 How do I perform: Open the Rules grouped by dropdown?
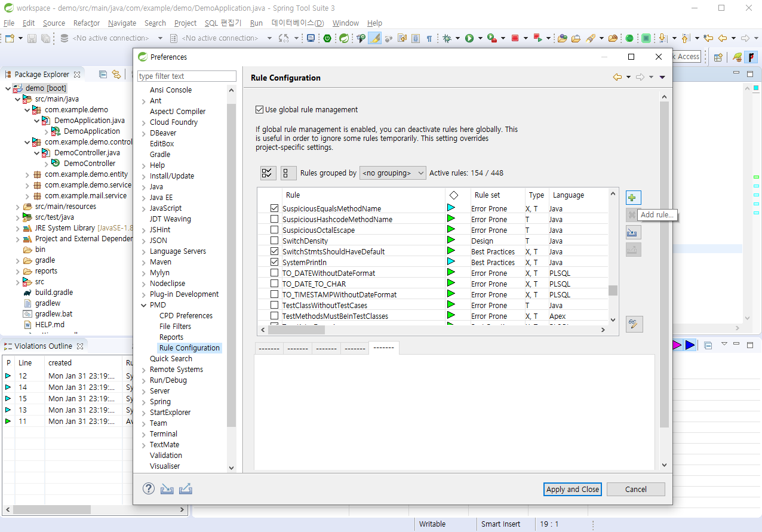[393, 173]
